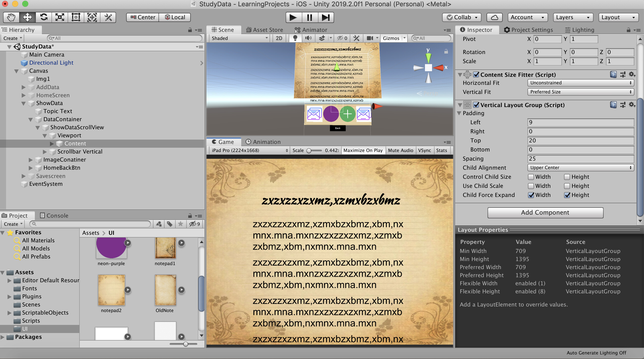Switch scene view to 2D mode
The height and width of the screenshot is (359, 644).
(x=279, y=38)
